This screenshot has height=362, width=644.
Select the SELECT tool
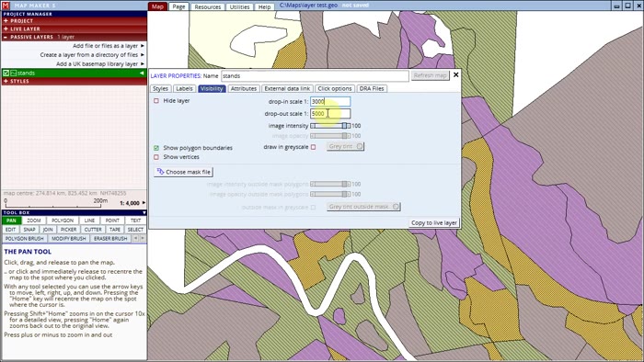(x=135, y=230)
